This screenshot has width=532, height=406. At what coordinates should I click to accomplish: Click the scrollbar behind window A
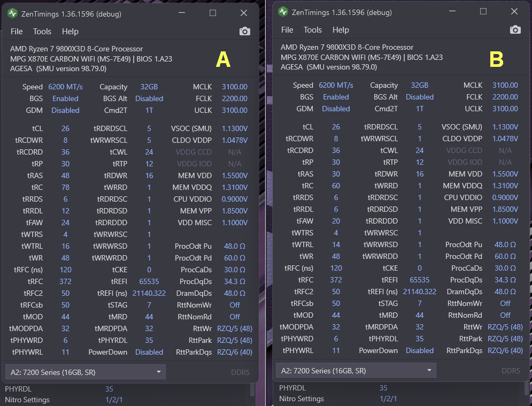click(252, 390)
